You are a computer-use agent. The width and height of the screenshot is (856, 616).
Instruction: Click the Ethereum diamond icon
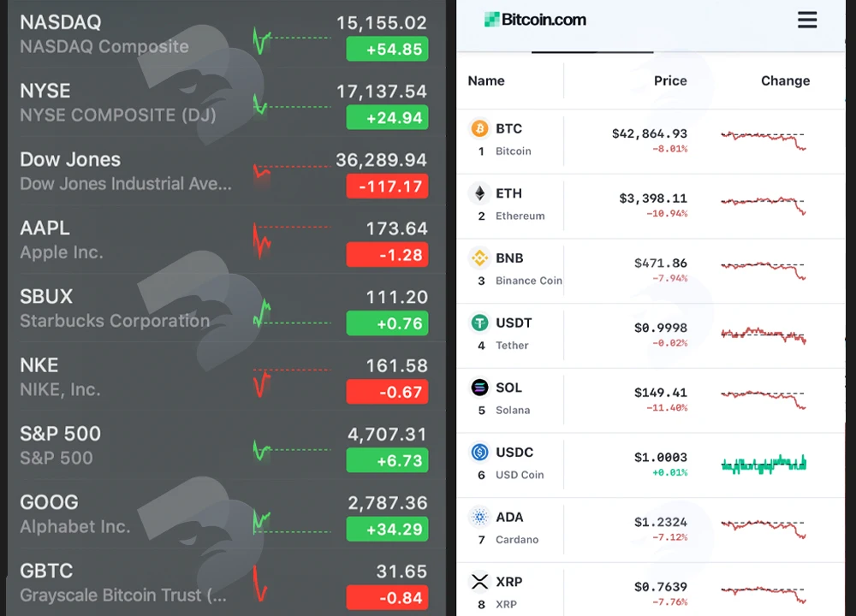pos(480,193)
